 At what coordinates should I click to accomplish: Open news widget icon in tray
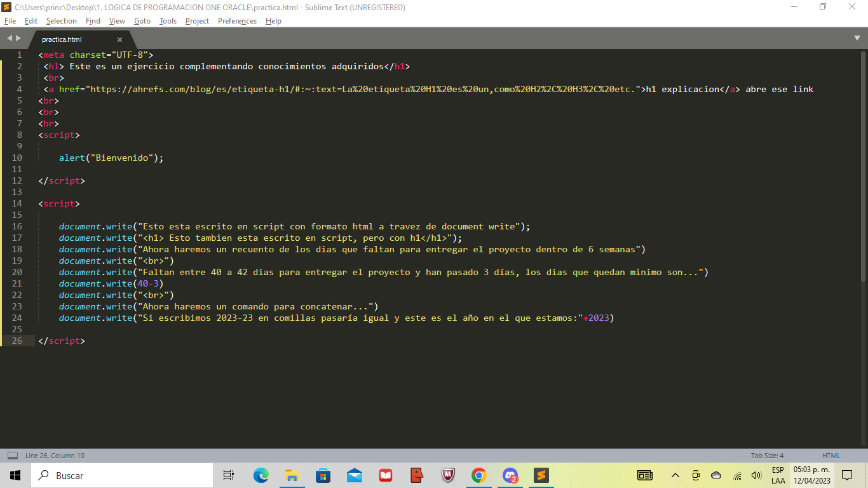(645, 475)
